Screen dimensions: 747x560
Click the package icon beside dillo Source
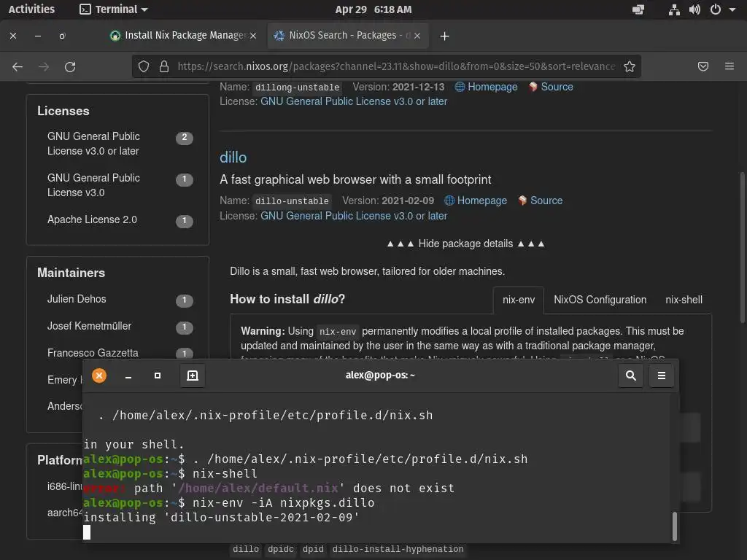(522, 201)
